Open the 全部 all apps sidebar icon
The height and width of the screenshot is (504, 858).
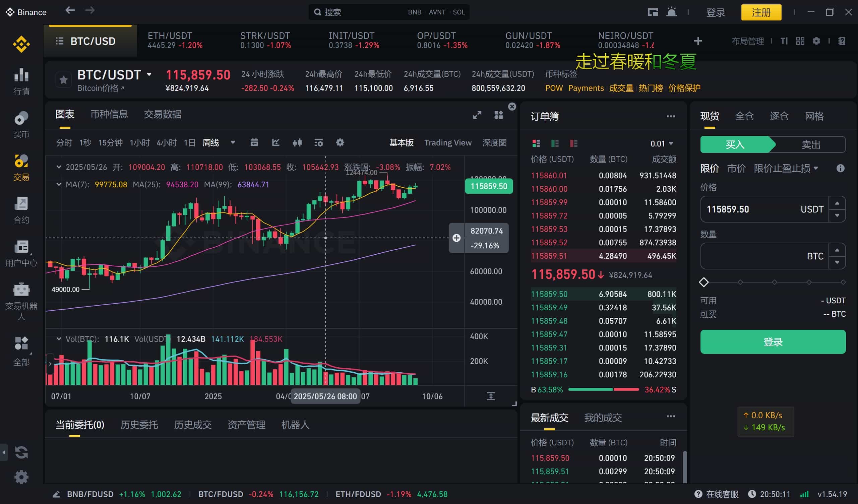(21, 351)
